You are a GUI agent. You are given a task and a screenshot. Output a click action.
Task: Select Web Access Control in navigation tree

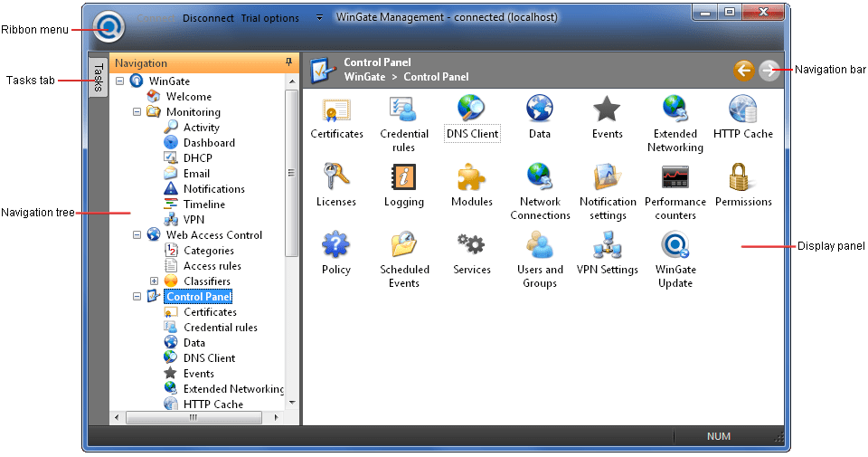[x=214, y=235]
